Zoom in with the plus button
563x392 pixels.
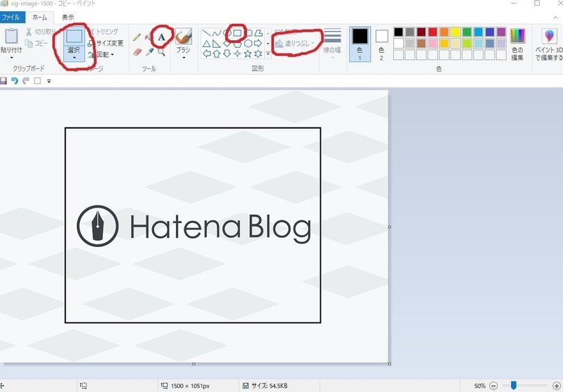[556, 386]
